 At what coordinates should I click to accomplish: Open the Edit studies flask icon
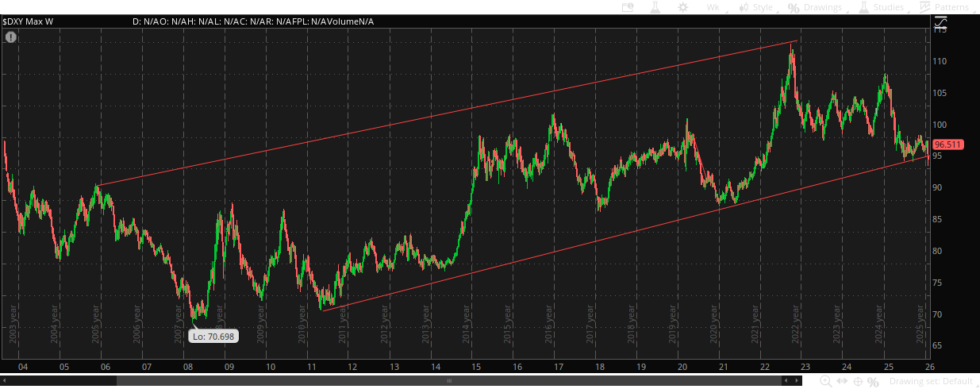655,7
